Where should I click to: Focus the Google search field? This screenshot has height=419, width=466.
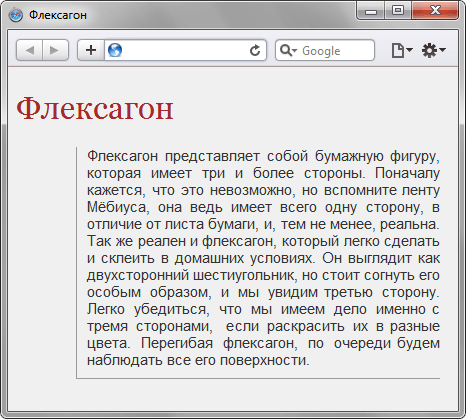tap(325, 50)
